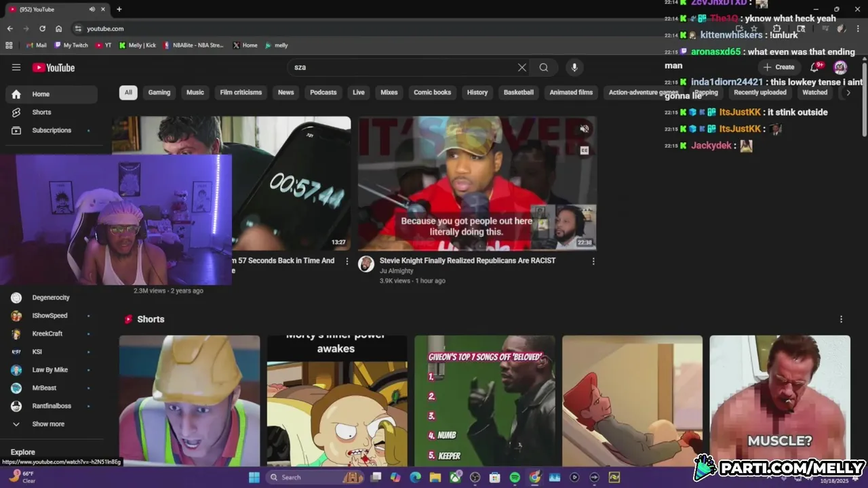Open the account avatar menu
868x488 pixels.
click(x=840, y=67)
